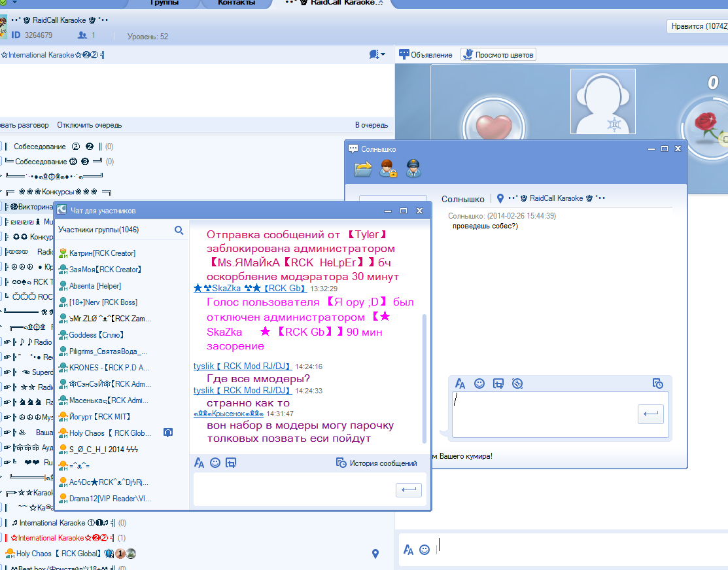Open Объявление announcement button
Image resolution: width=728 pixels, height=570 pixels.
(426, 55)
